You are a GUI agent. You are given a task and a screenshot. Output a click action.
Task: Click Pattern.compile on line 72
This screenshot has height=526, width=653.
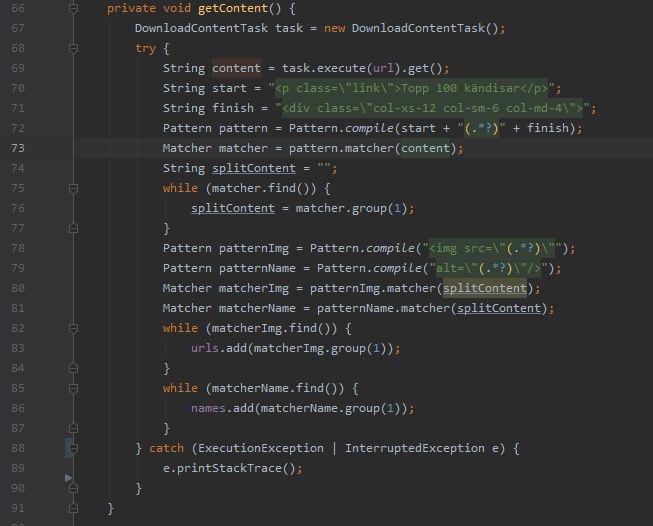point(341,128)
